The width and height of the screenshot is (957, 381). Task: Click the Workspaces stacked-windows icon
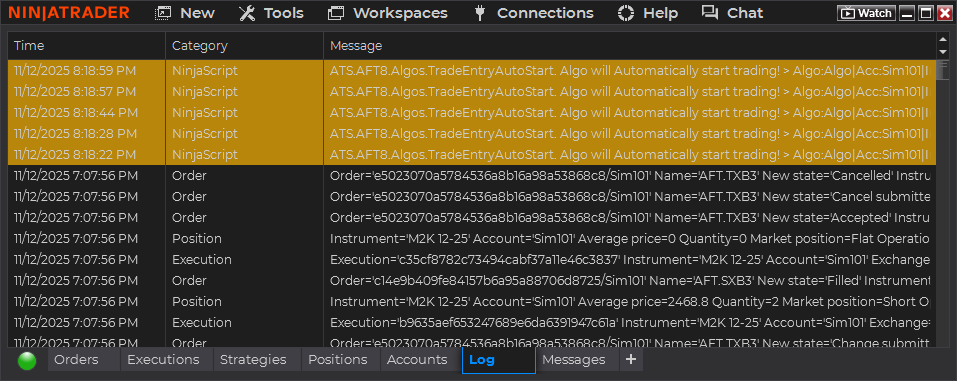tap(336, 13)
